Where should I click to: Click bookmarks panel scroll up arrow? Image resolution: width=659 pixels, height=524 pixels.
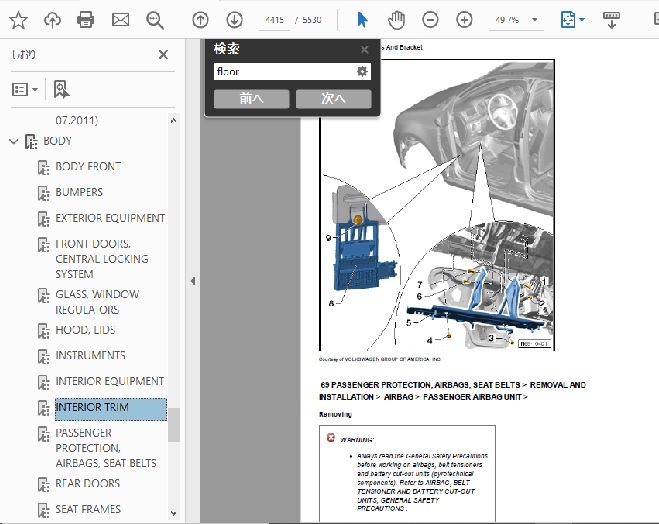[x=174, y=121]
